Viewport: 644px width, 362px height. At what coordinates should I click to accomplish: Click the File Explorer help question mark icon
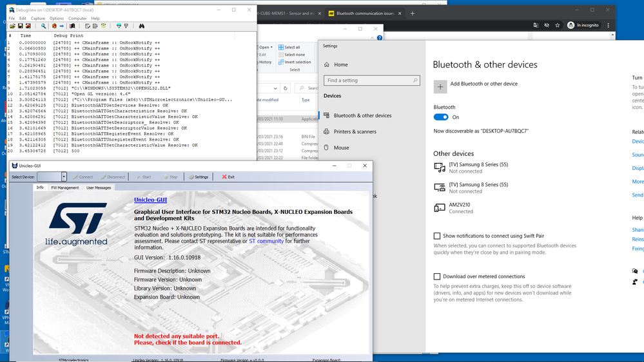click(380, 38)
